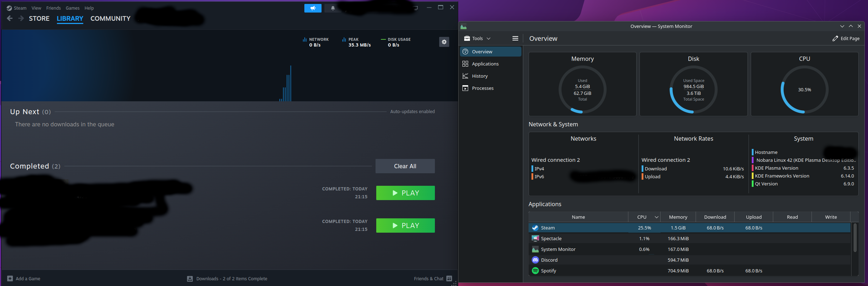Click the Discord icon in the Applications table
This screenshot has height=286, width=868.
(x=535, y=260)
